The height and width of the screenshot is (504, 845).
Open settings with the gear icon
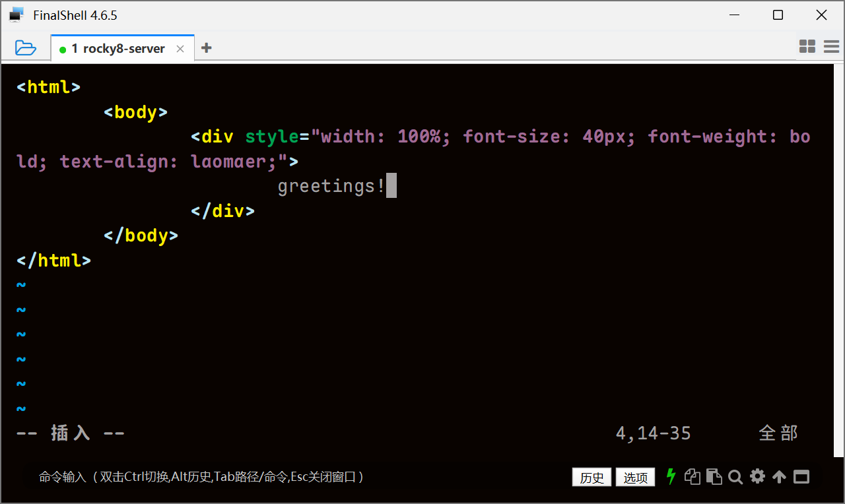pyautogui.click(x=757, y=476)
